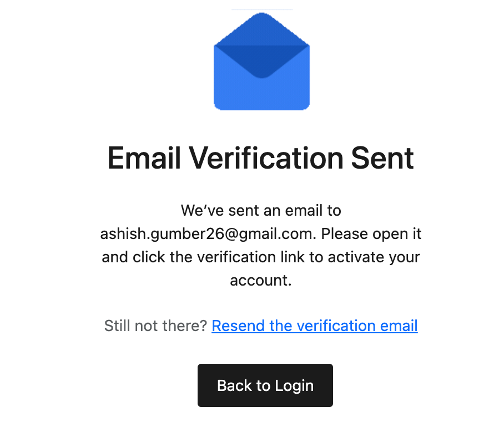Viewport: 504px width, 427px height.
Task: Click the Please open it text
Action: coord(371,234)
